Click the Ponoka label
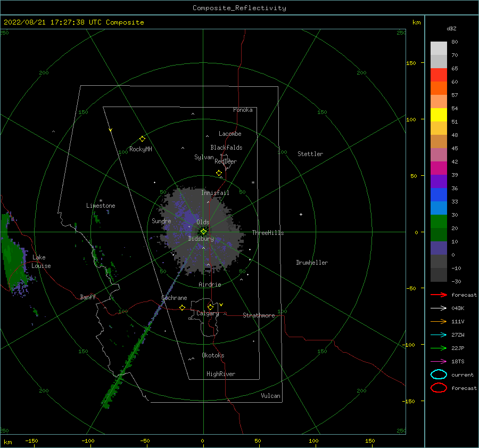 pyautogui.click(x=243, y=110)
